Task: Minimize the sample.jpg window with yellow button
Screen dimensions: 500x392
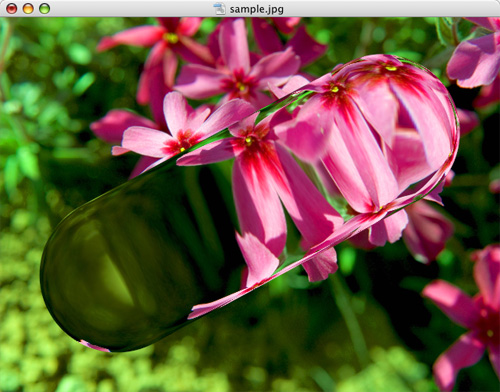Action: click(x=28, y=9)
